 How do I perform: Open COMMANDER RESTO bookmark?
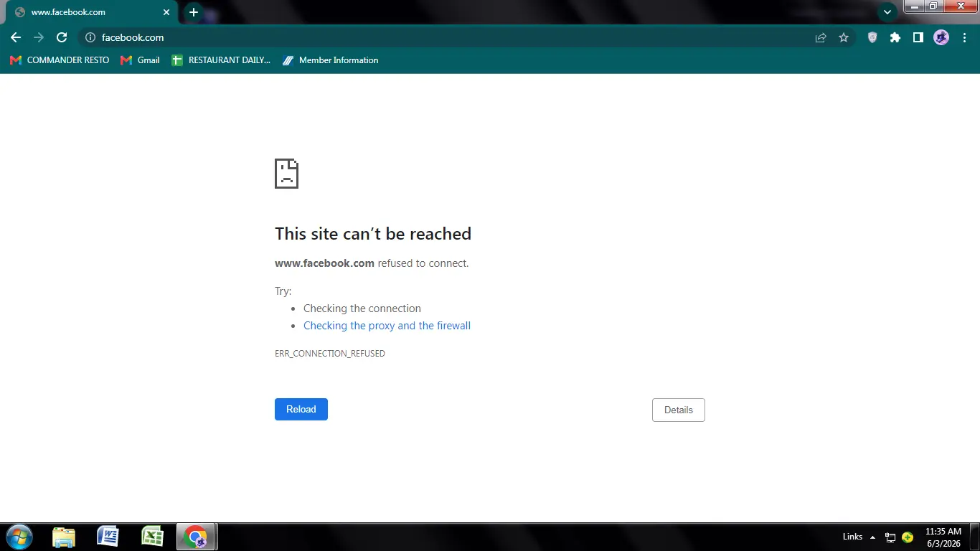(x=60, y=60)
